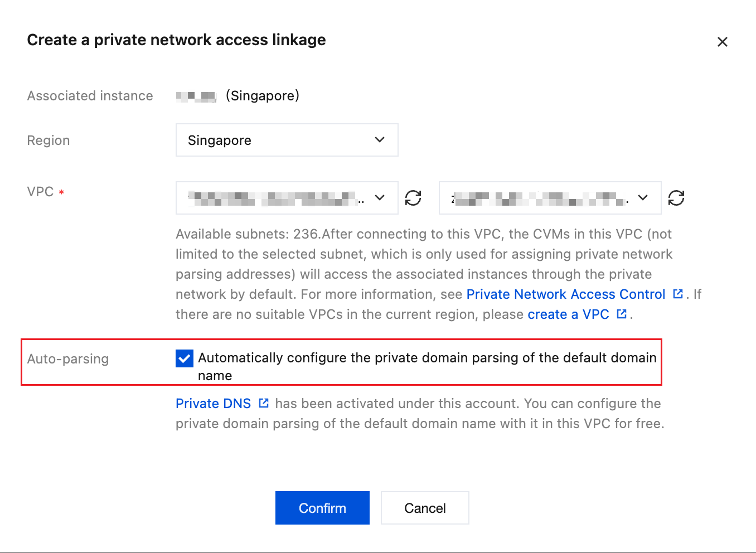756x553 pixels.
Task: Click external-link icon next to 'create a VPC'
Action: click(x=622, y=314)
